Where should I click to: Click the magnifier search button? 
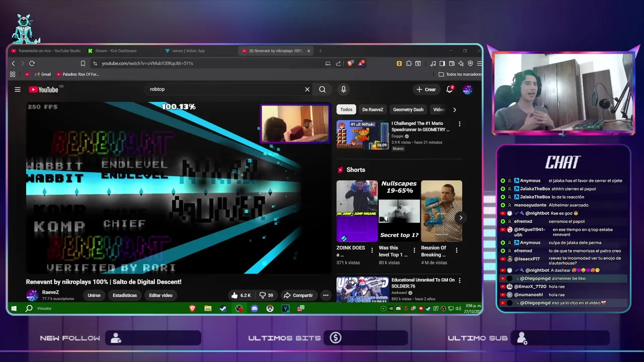click(x=322, y=89)
